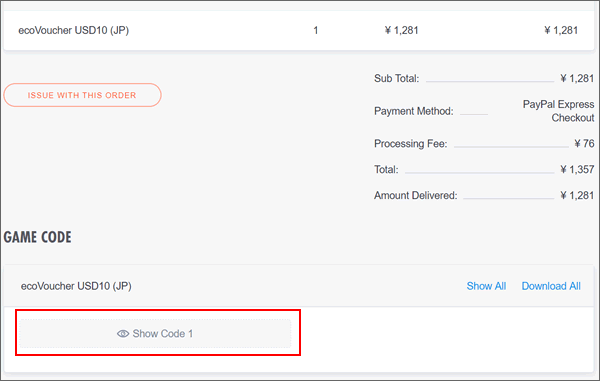Screen dimensions: 600x381
Task: Click the Download All codes link
Action: 551,286
